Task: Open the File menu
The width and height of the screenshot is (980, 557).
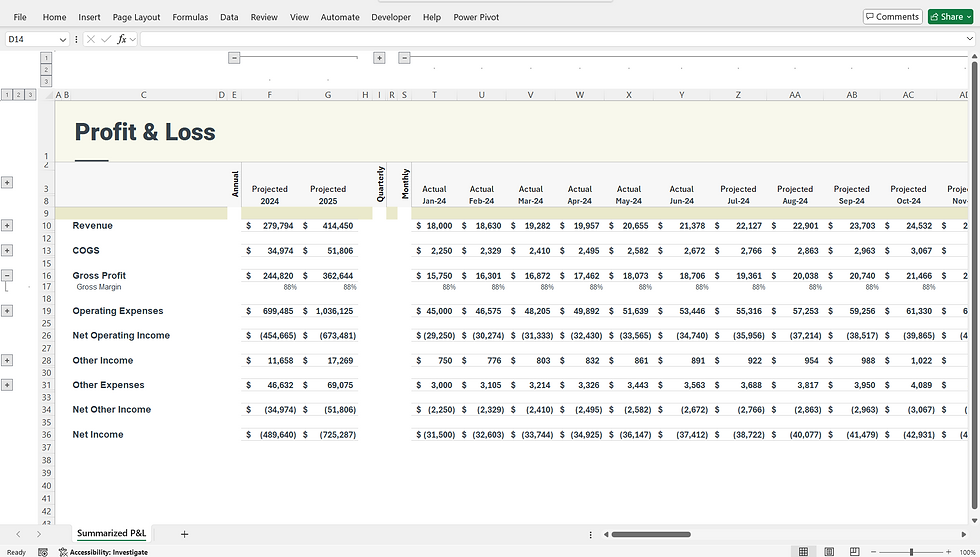Action: [x=20, y=17]
